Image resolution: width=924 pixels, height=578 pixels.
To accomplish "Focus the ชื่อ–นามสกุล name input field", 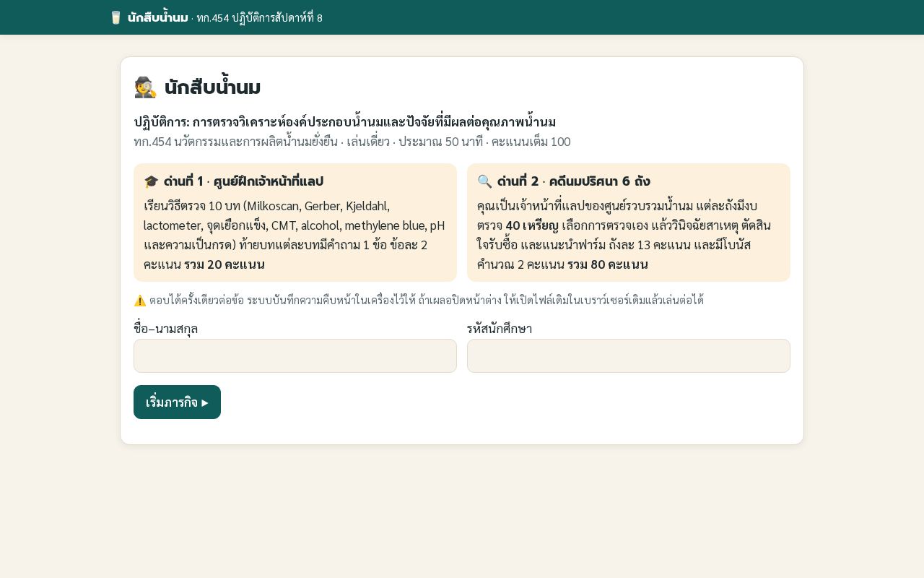I will [x=295, y=356].
